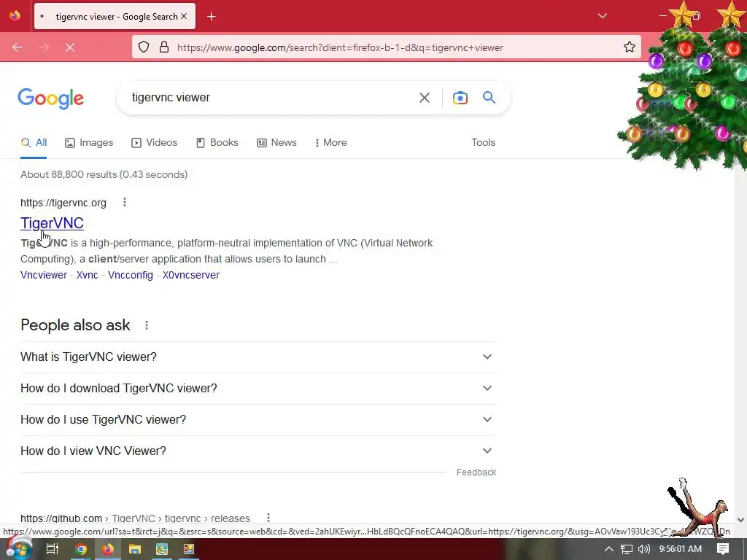Switch to the Images tab
Screen dimensions: 747x560
(89, 142)
